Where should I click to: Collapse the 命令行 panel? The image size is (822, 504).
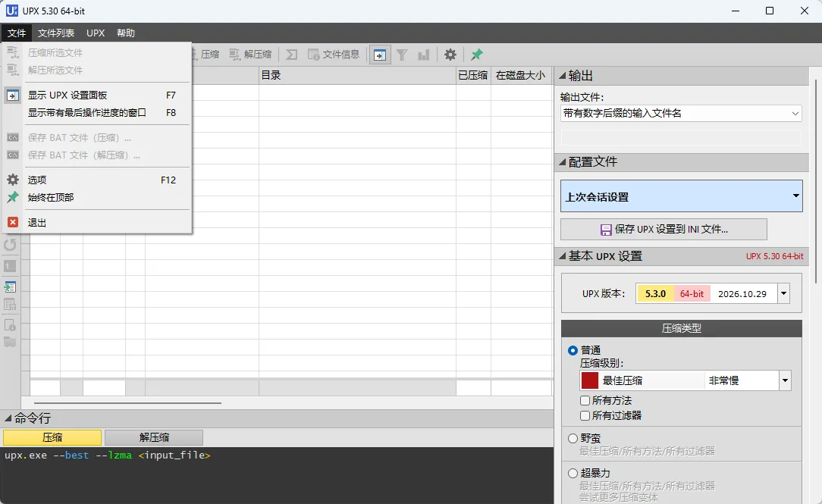tap(8, 418)
